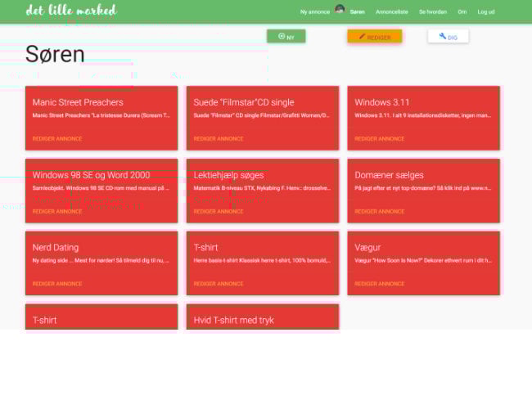Select the Hvid T-shirt med tryk card
Viewport: 532px width, 409px height.
[233, 320]
